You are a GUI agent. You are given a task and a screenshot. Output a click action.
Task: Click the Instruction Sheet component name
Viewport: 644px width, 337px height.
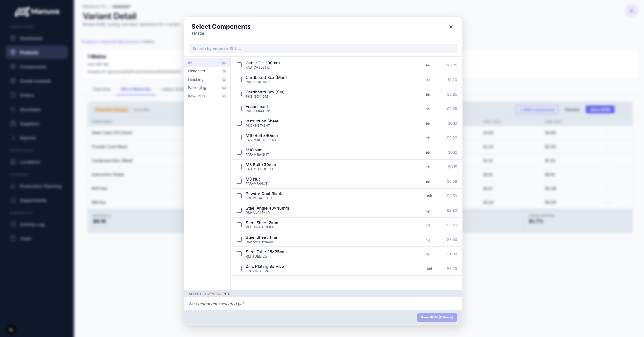tap(262, 121)
